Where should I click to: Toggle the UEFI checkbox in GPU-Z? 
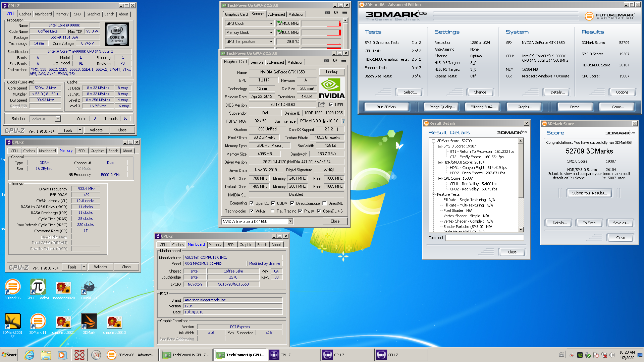(331, 105)
